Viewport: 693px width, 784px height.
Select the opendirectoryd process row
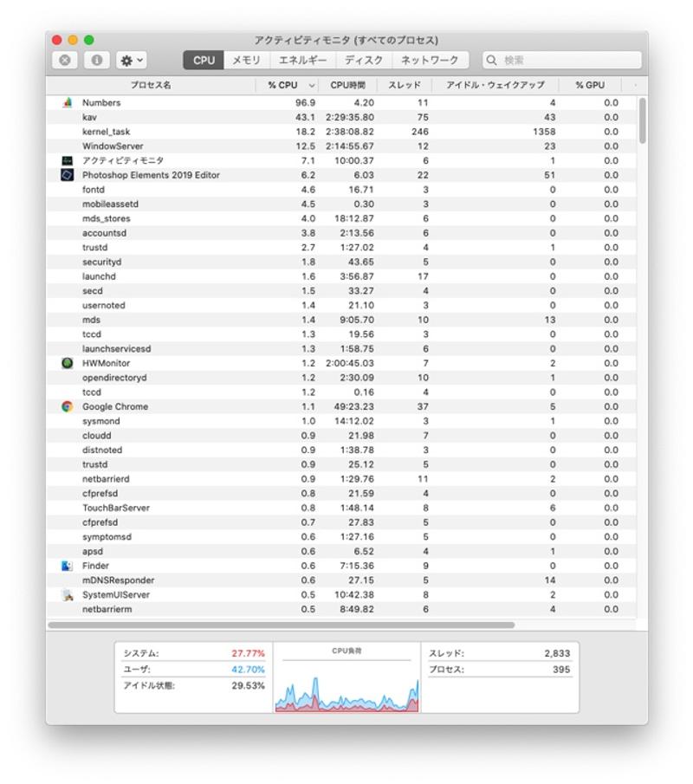(x=341, y=378)
